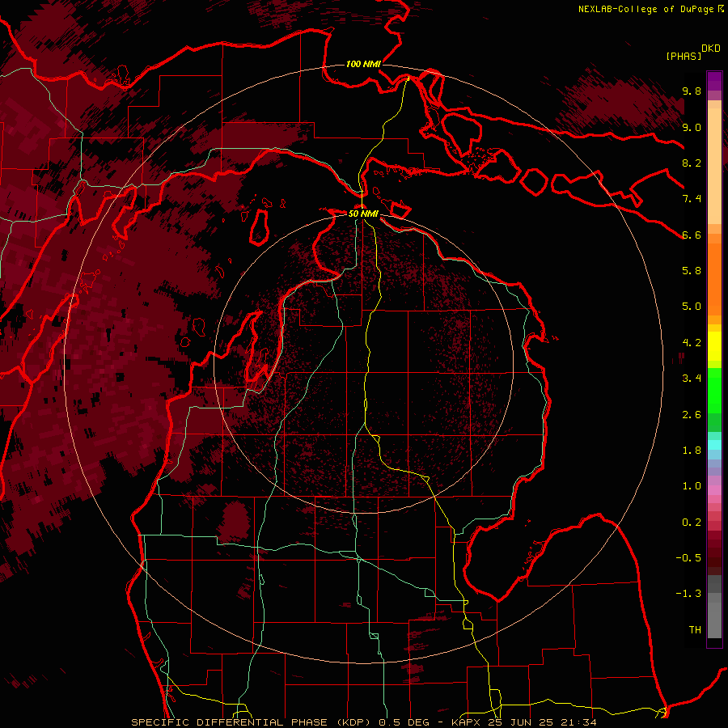This screenshot has width=728, height=728.
Task: Select the 5.8 scale value
Action: click(692, 271)
